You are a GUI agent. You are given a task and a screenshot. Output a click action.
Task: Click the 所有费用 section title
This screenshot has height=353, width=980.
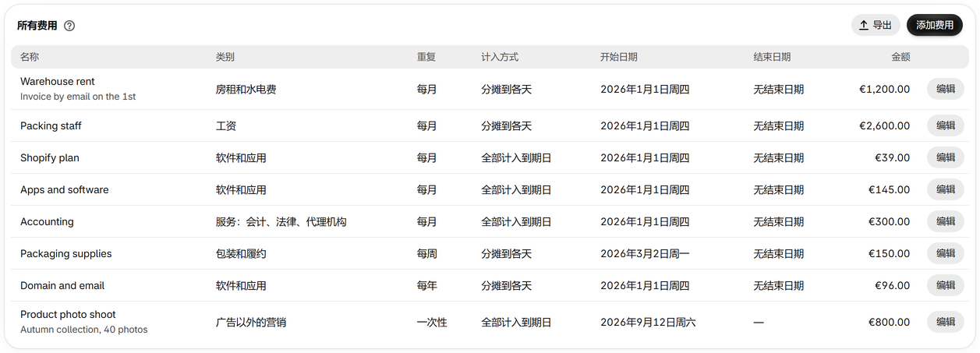pyautogui.click(x=37, y=26)
